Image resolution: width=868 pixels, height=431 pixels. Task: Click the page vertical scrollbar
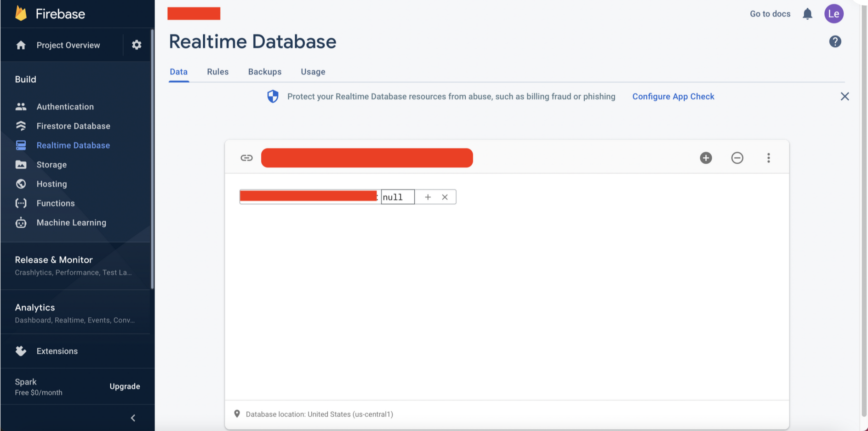[x=864, y=212]
